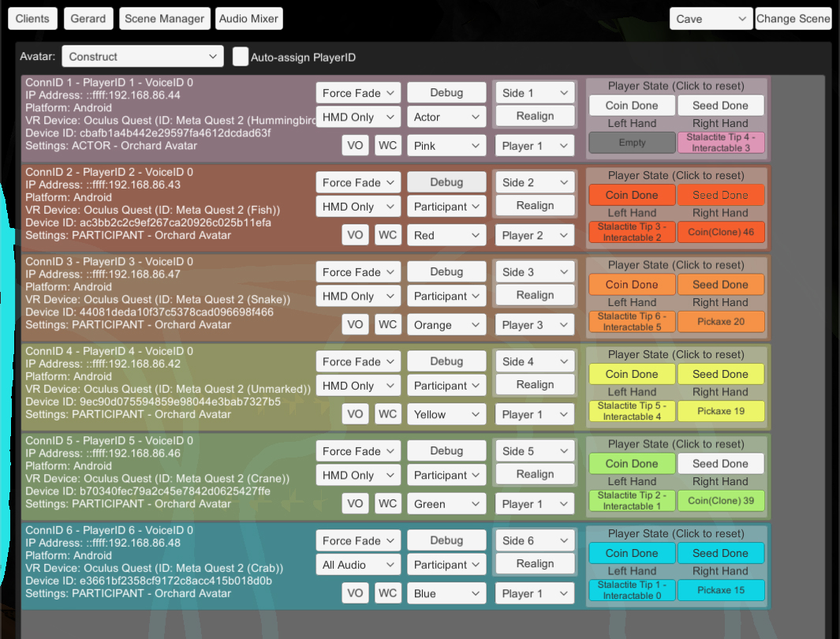Reset Coin Done state for ConnID 3
This screenshot has height=639, width=840.
(x=632, y=285)
